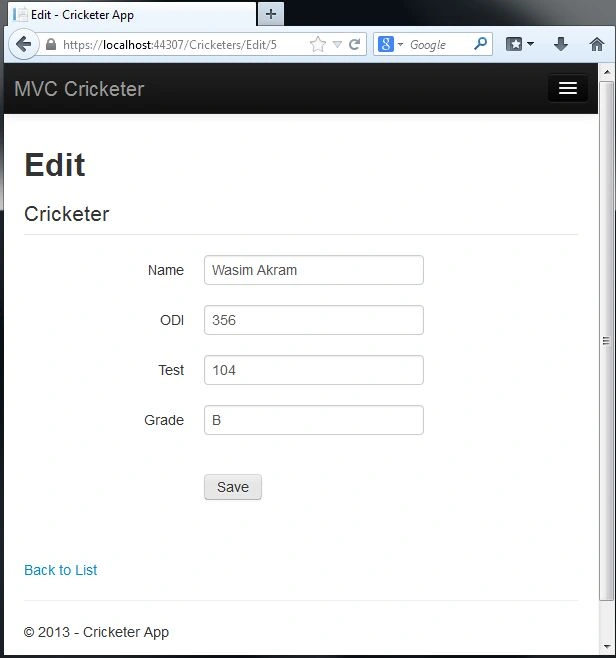The width and height of the screenshot is (616, 658).
Task: Click the Grade field showing B
Action: (313, 420)
